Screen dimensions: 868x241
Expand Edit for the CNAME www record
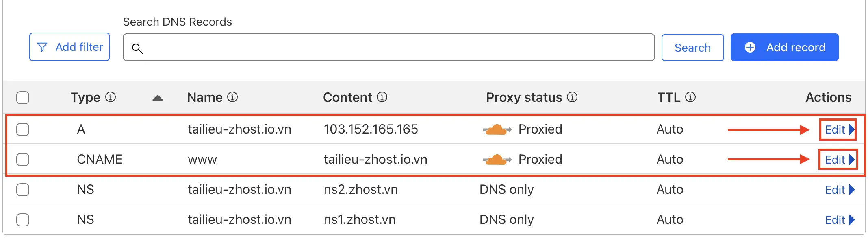[839, 160]
